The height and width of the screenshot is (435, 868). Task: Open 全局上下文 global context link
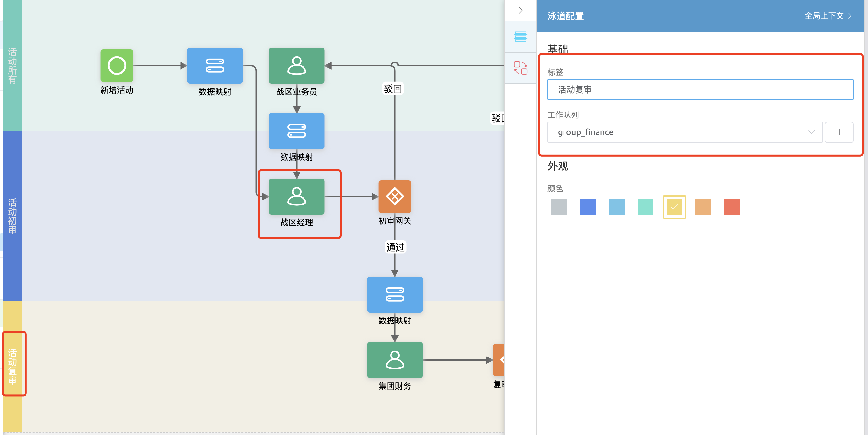827,16
